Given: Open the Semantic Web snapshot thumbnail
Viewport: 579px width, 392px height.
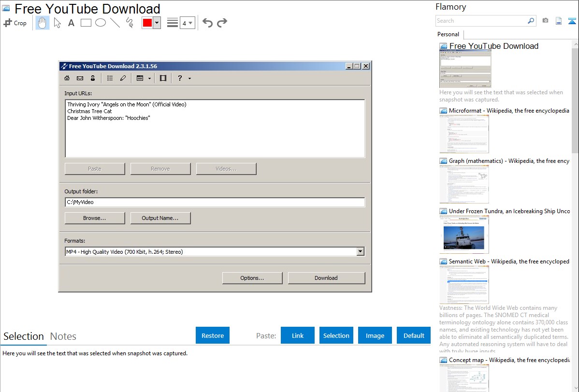Looking at the screenshot, I should 464,284.
